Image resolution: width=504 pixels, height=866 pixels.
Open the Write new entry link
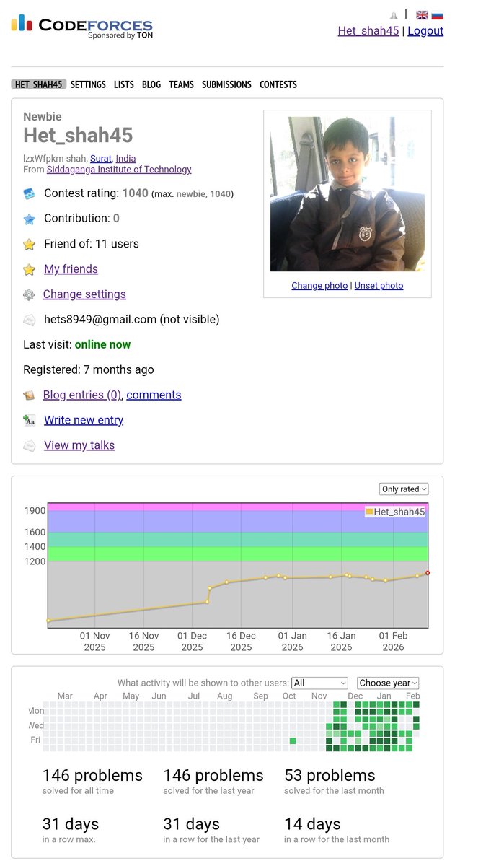point(84,420)
